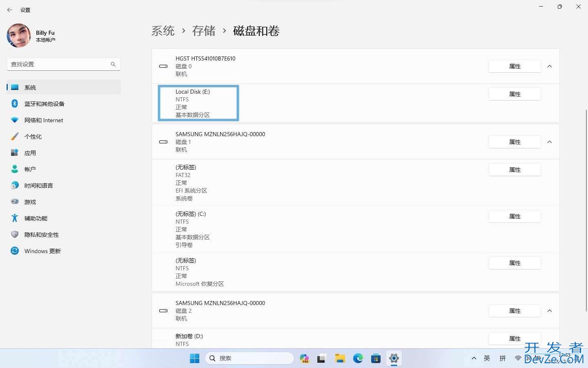
Task: Click the SAMSUNG 磁盘 2 drive icon
Action: (x=163, y=311)
